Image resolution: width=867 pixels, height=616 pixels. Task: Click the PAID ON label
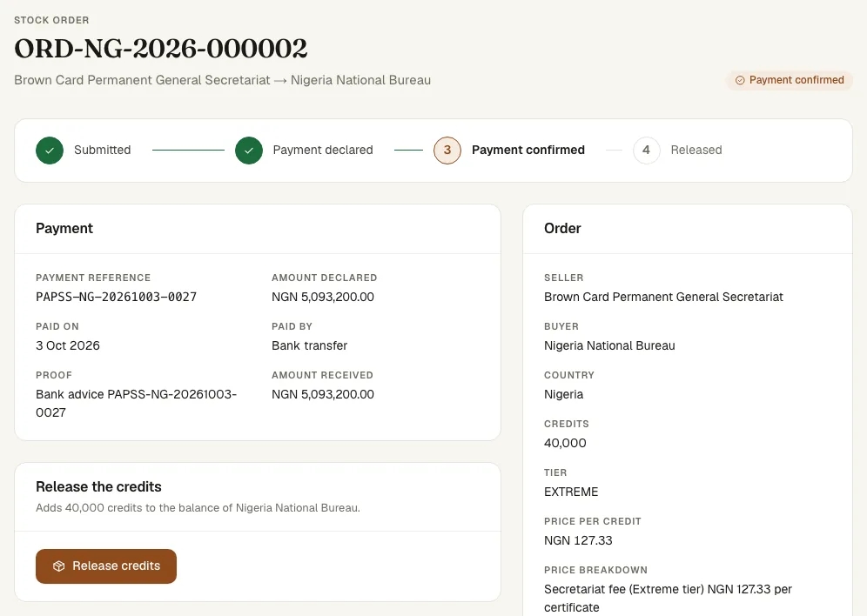[x=57, y=326]
